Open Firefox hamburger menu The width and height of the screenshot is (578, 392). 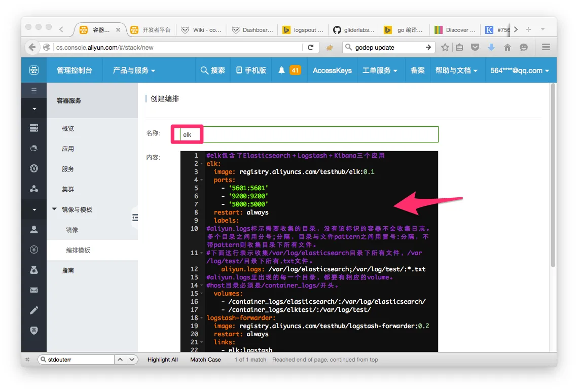tap(546, 47)
